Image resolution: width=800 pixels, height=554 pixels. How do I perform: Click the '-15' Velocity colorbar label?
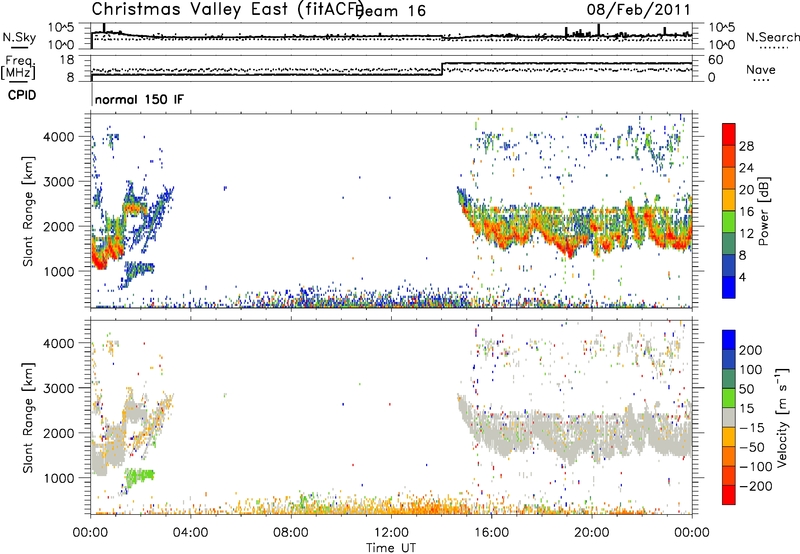click(x=751, y=428)
